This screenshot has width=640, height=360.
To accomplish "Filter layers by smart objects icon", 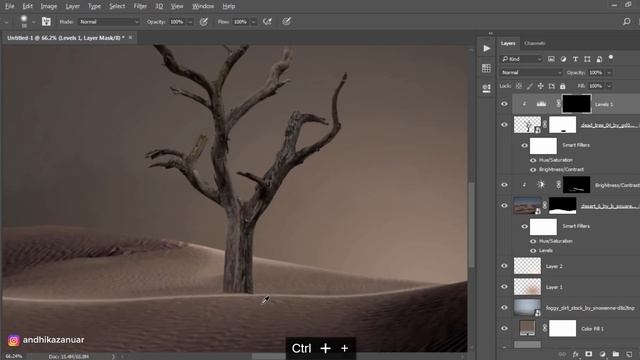I will (599, 59).
